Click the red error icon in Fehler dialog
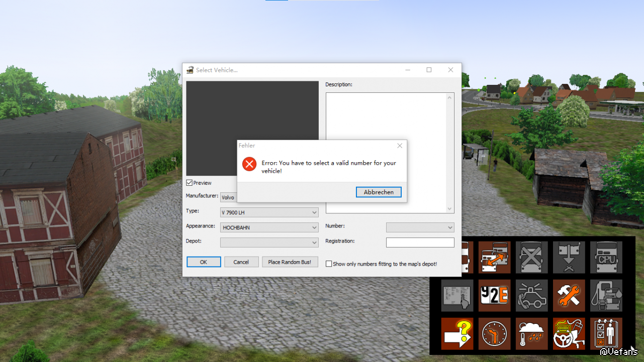Image resolution: width=644 pixels, height=362 pixels. 249,164
